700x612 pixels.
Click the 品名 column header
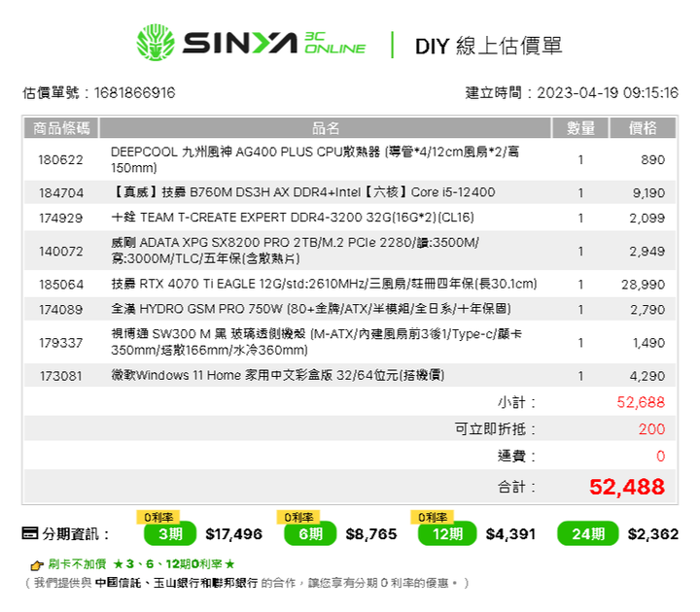point(326,128)
